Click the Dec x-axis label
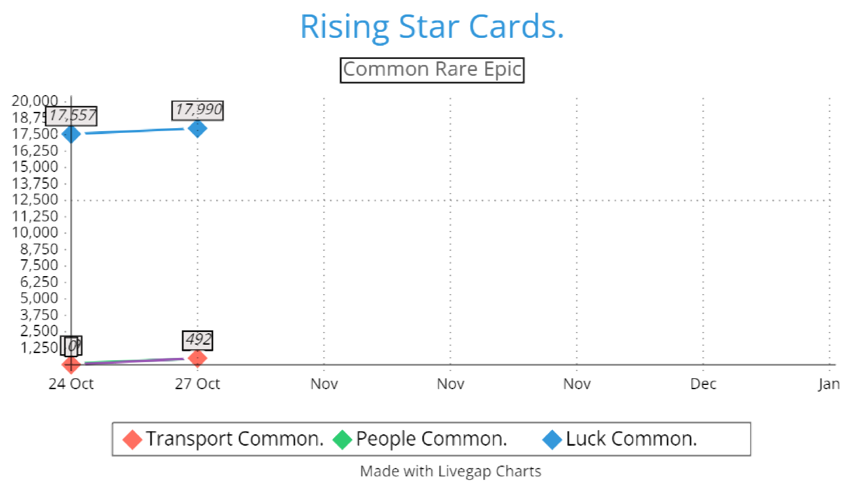 703,384
